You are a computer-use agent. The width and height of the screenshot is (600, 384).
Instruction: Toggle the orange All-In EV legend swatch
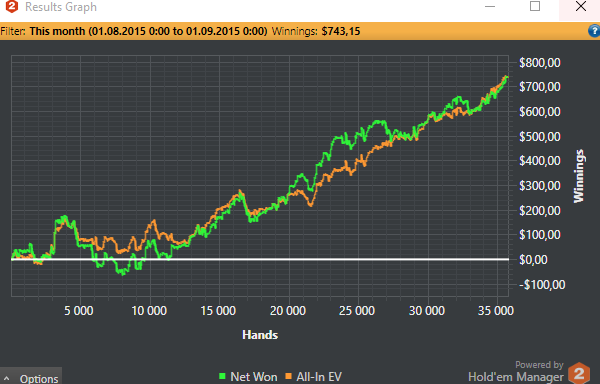coord(289,376)
